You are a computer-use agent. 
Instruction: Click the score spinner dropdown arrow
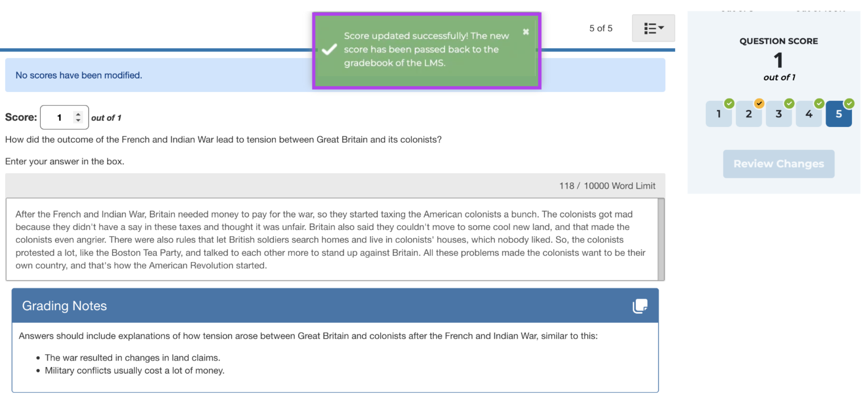[79, 117]
